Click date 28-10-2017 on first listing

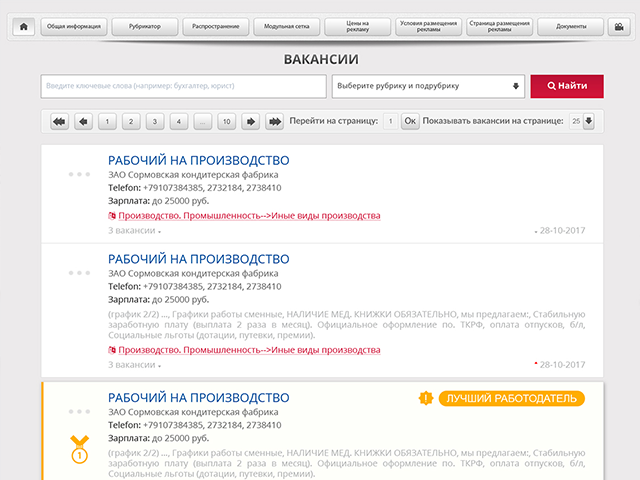click(562, 231)
